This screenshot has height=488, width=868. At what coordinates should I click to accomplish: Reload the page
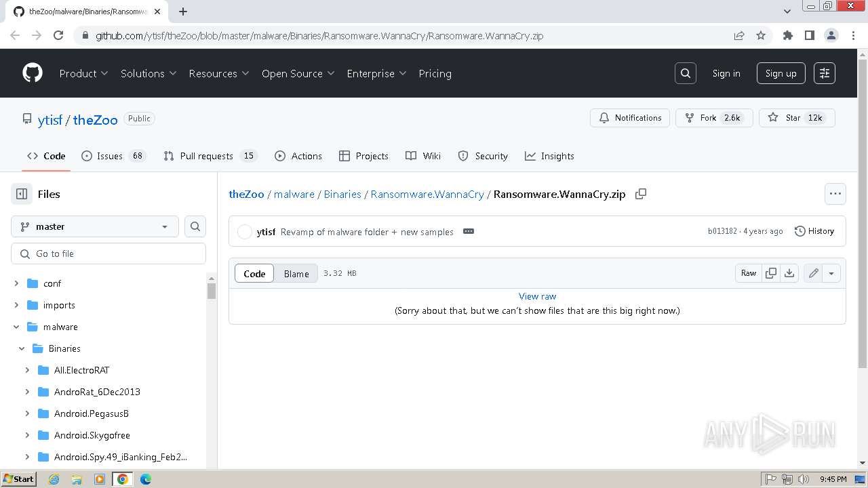click(x=58, y=35)
